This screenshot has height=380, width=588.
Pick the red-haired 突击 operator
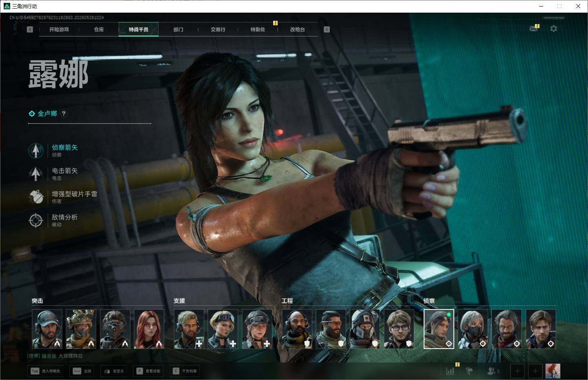(149, 329)
